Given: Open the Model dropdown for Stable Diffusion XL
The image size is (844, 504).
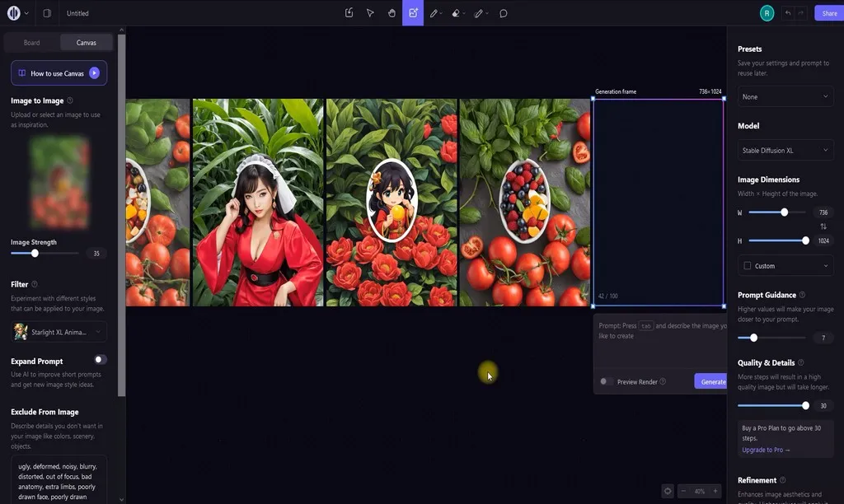Looking at the screenshot, I should (785, 150).
